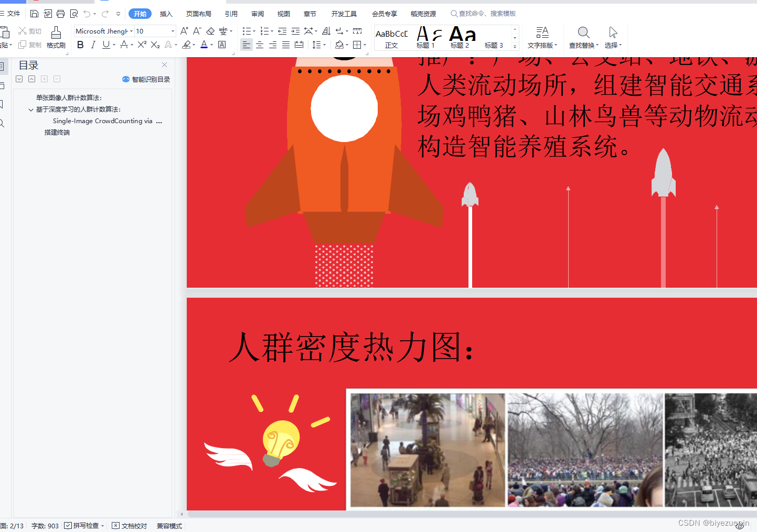The width and height of the screenshot is (757, 532).
Task: Open the 查找替换 (Find and Replace) tool
Action: 583,37
